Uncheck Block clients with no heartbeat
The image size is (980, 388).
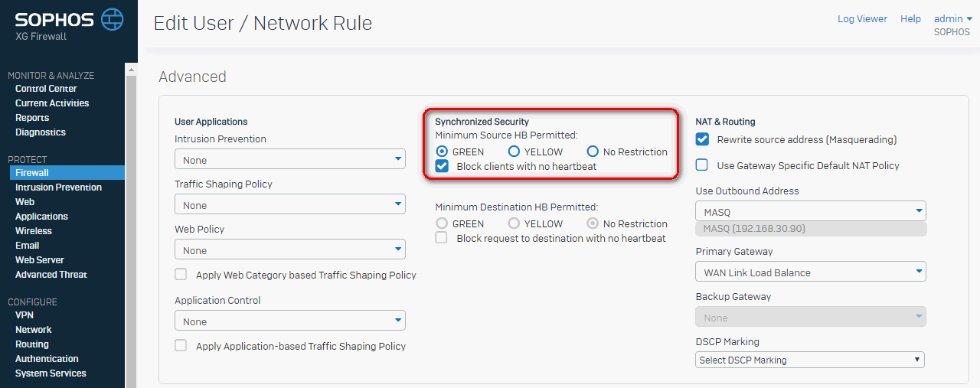click(x=442, y=166)
